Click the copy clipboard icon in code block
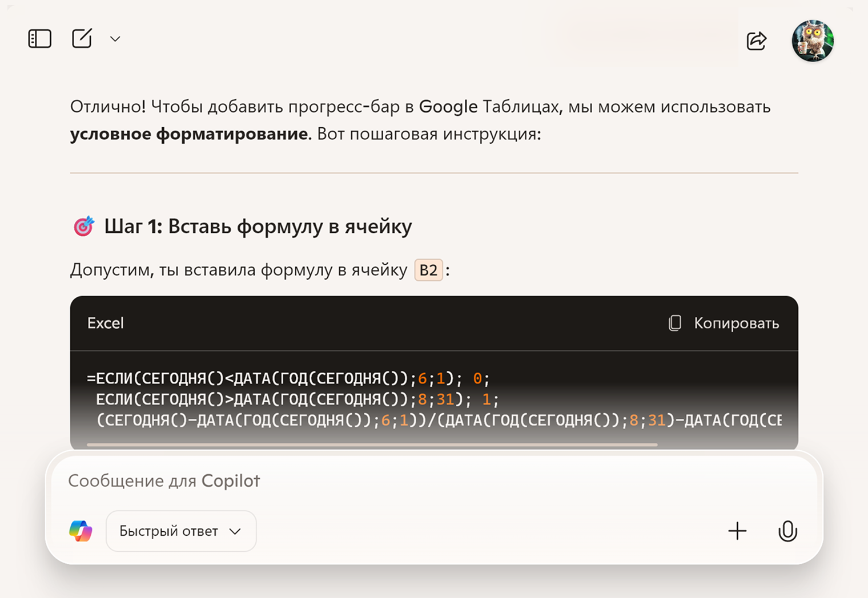The image size is (868, 598). [x=675, y=323]
